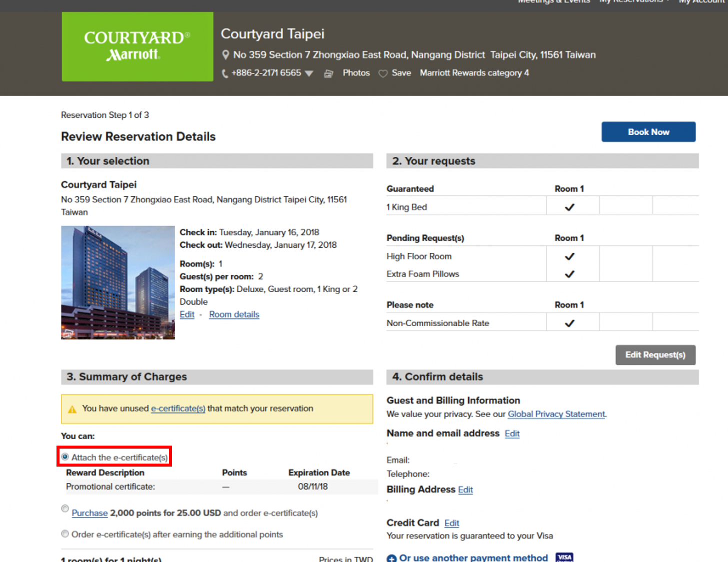Click the Visa card logo
Viewport: 728px width, 562px height.
click(x=564, y=557)
